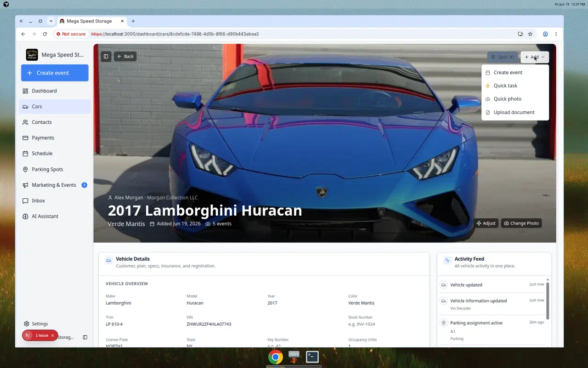Viewport: 588px width, 368px height.
Task: Open the Vehicle information updated entry
Action: pos(492,304)
